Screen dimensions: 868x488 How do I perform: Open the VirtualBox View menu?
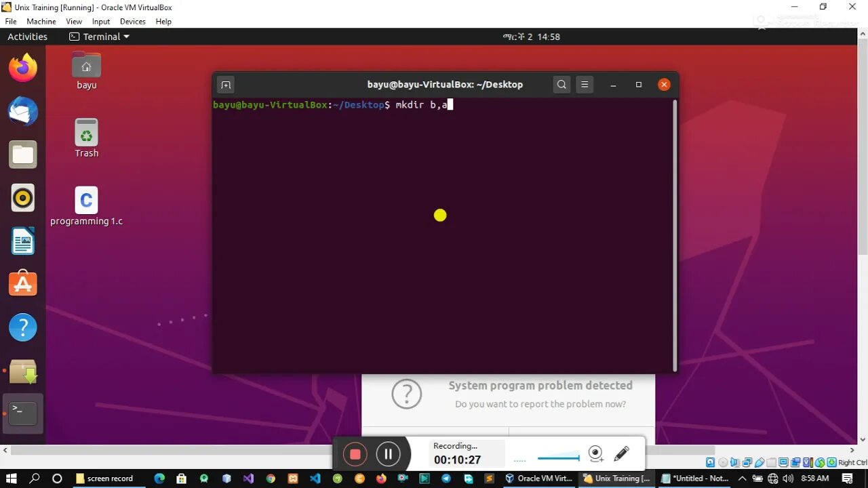click(x=74, y=22)
